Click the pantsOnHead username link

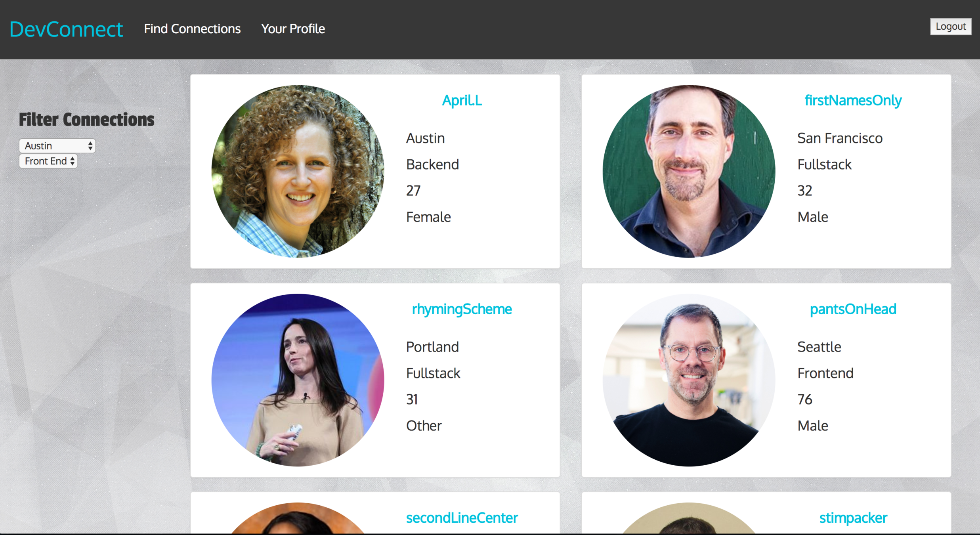[x=853, y=309]
